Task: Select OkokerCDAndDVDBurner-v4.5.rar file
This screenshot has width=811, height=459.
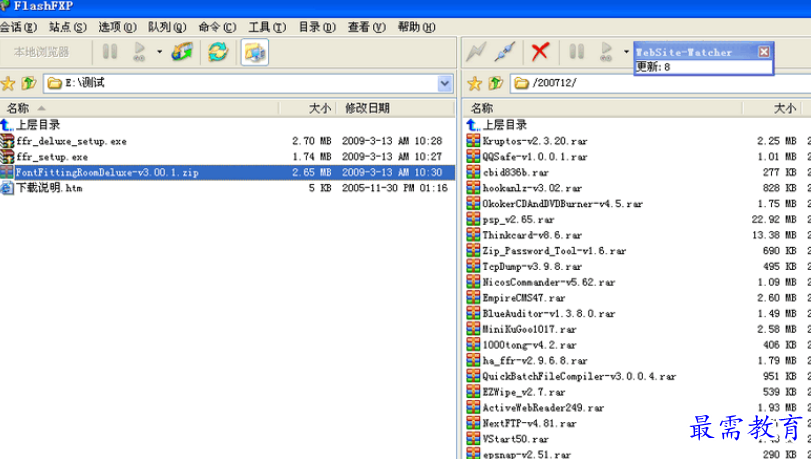Action: click(x=563, y=203)
